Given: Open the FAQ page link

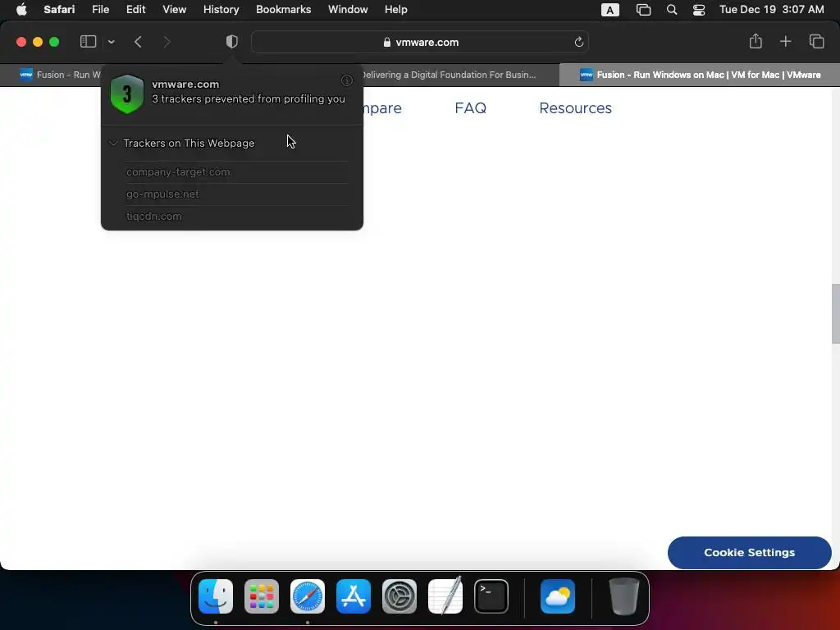Looking at the screenshot, I should tap(470, 107).
